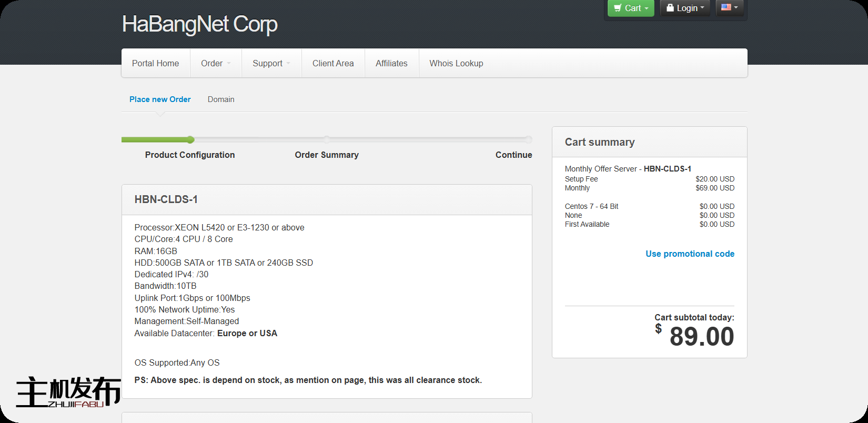The width and height of the screenshot is (868, 423).
Task: Go to Portal Home
Action: pos(155,63)
